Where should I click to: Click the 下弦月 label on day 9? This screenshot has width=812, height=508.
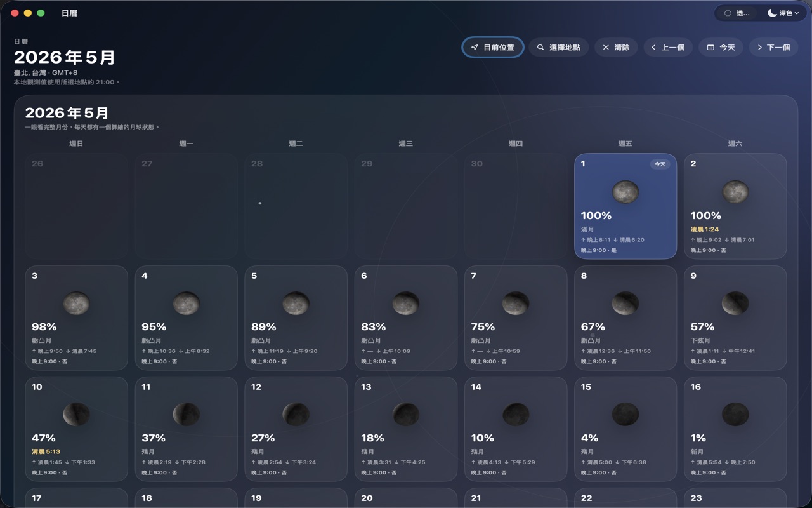click(x=701, y=340)
